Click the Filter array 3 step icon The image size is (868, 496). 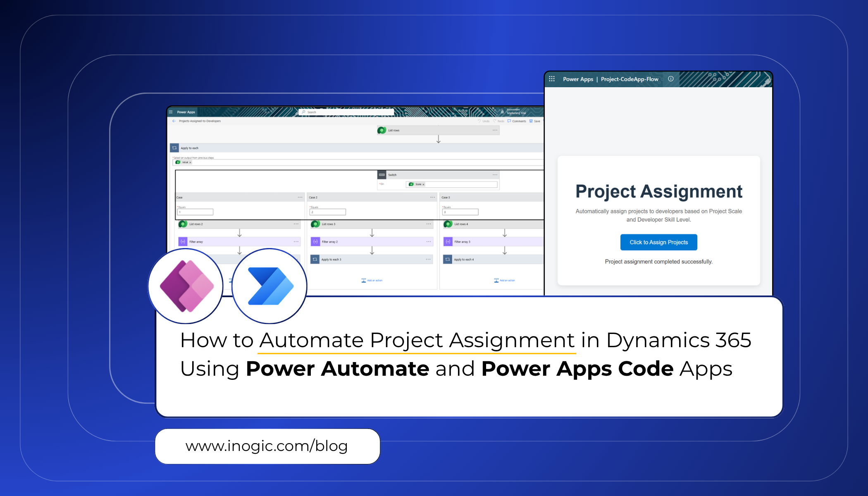[448, 242]
